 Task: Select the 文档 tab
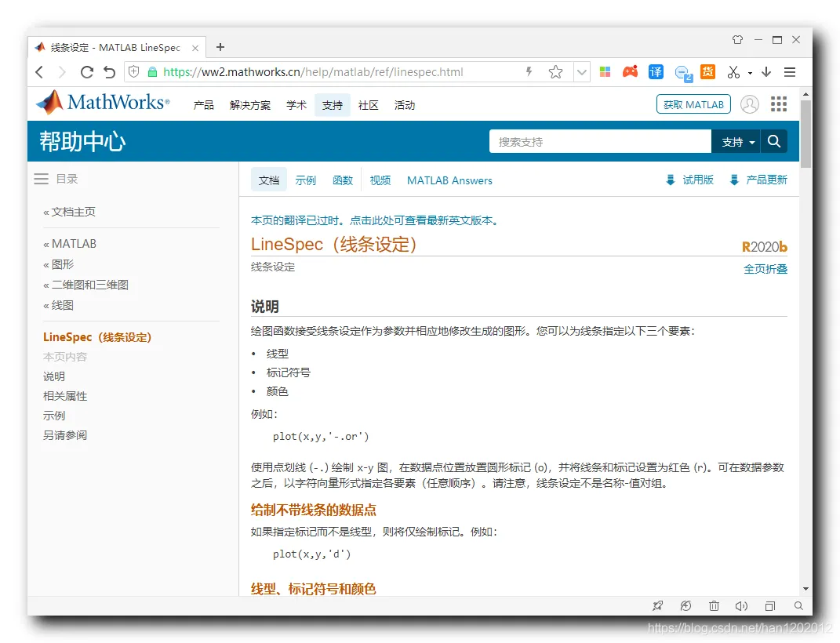click(269, 180)
